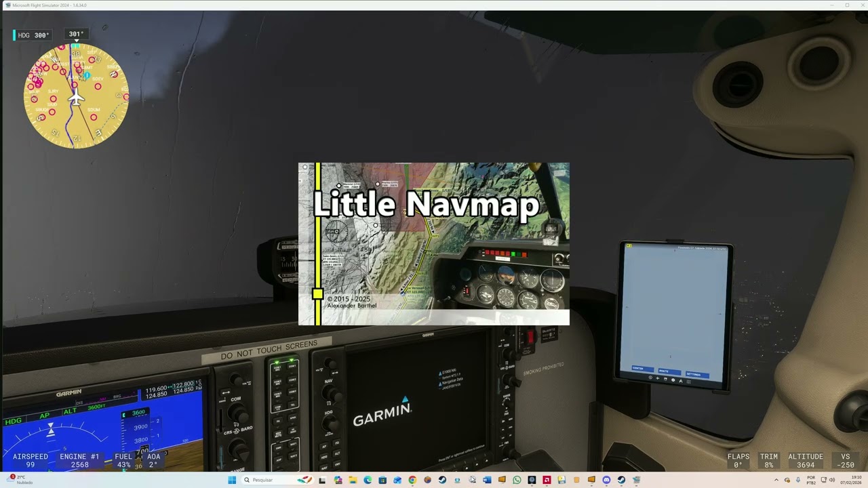The image size is (868, 488).
Task: Click the AIRSPEED 99 readout
Action: (31, 461)
